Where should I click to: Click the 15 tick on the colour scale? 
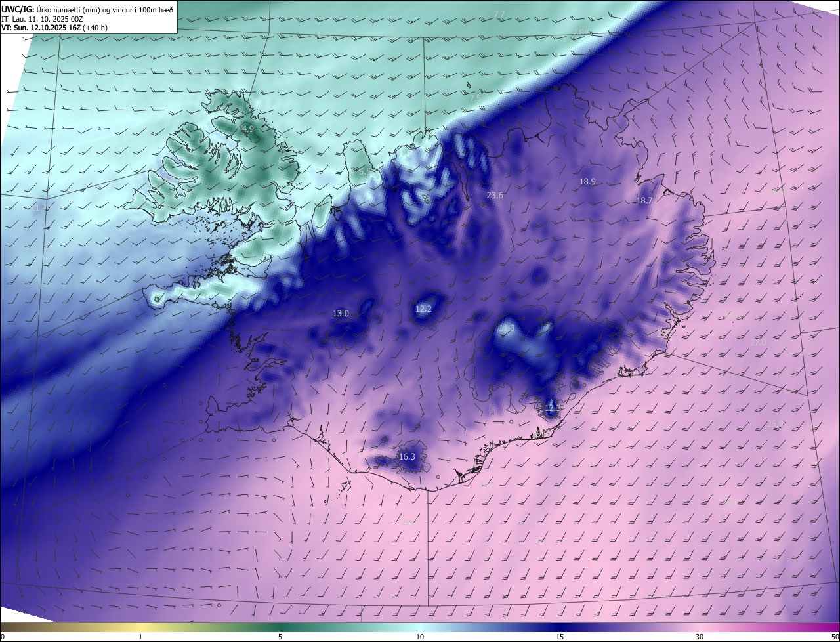point(560,637)
